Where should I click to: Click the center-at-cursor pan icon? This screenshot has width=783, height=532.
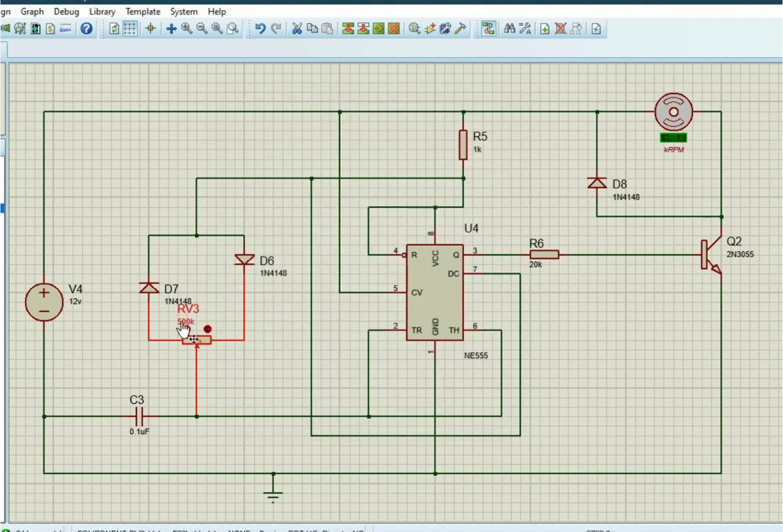[171, 29]
